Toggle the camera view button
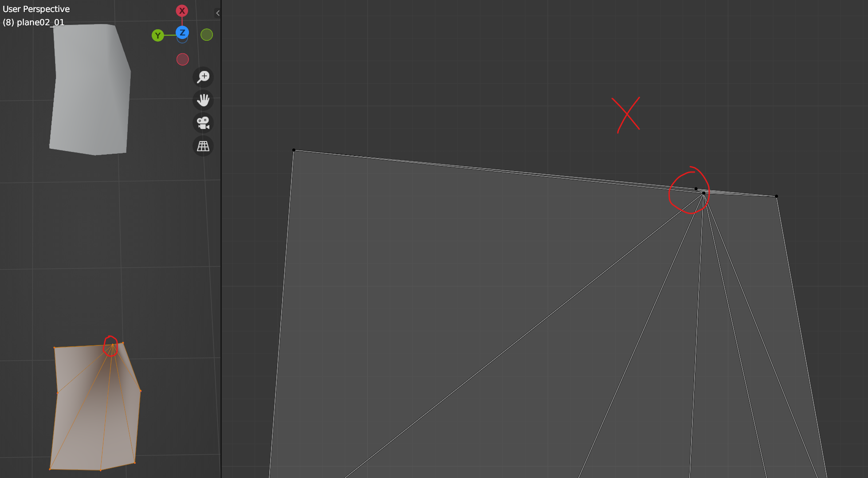 pyautogui.click(x=203, y=123)
